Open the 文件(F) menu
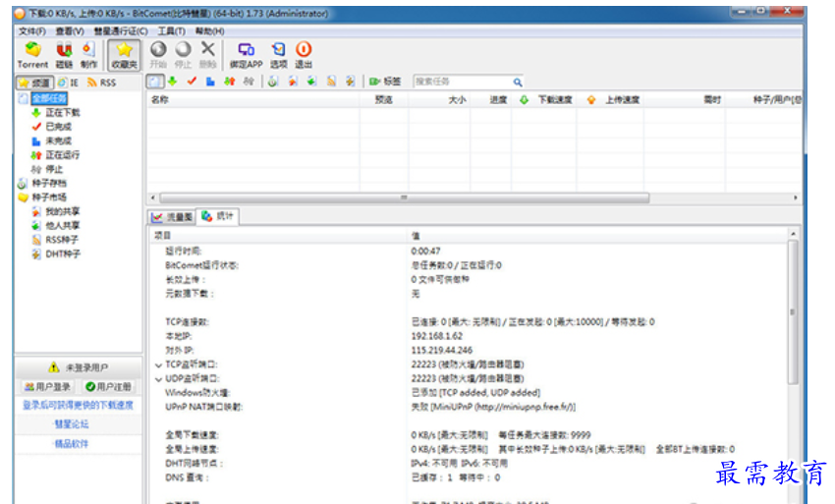 click(x=32, y=31)
